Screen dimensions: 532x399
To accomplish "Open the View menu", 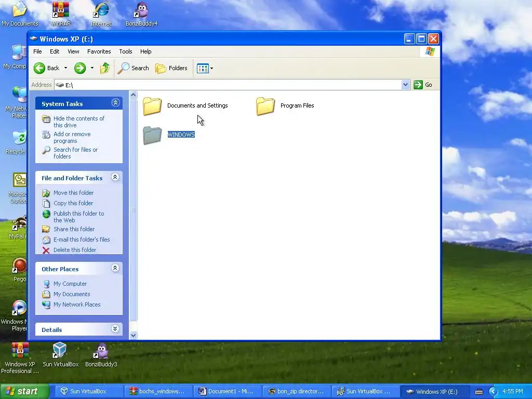I will pos(73,51).
